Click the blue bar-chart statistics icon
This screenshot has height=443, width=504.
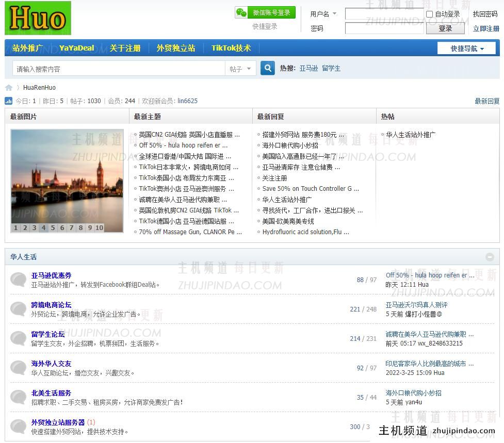click(10, 101)
